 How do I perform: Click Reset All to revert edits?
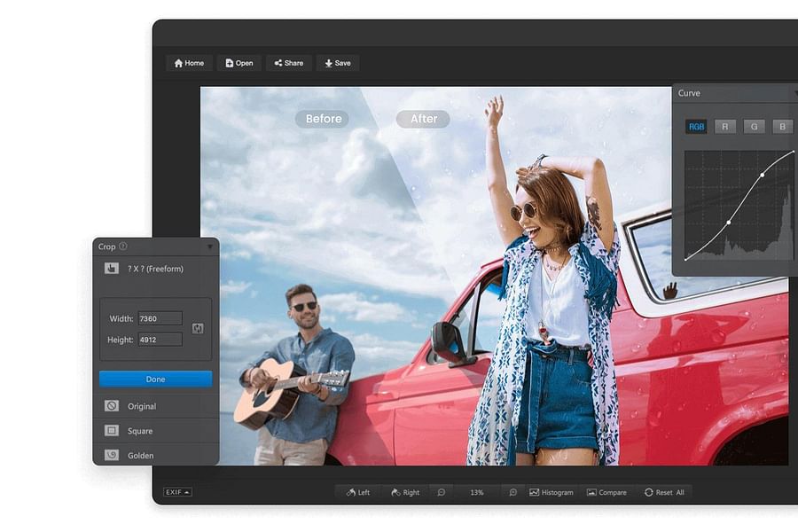click(665, 492)
